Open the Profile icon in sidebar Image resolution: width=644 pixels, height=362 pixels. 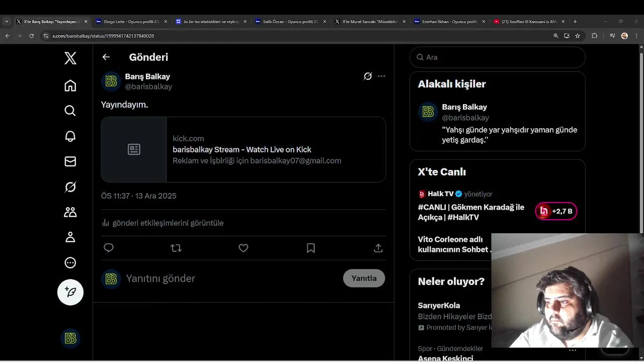(70, 237)
